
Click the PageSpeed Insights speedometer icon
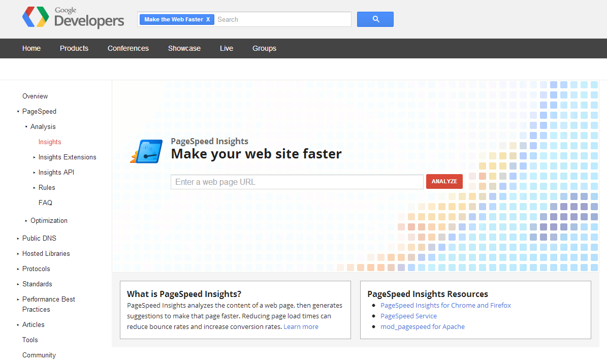click(147, 151)
